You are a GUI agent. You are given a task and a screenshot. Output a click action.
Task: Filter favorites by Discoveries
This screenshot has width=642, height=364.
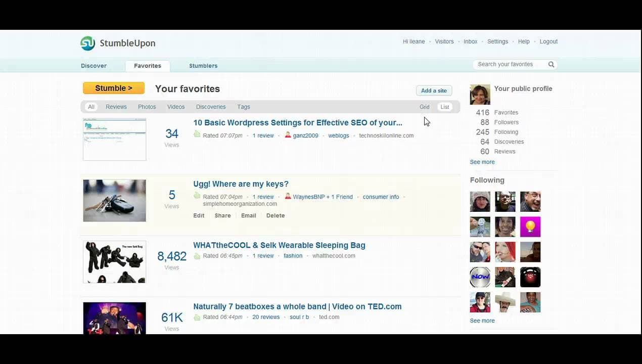[x=211, y=107]
